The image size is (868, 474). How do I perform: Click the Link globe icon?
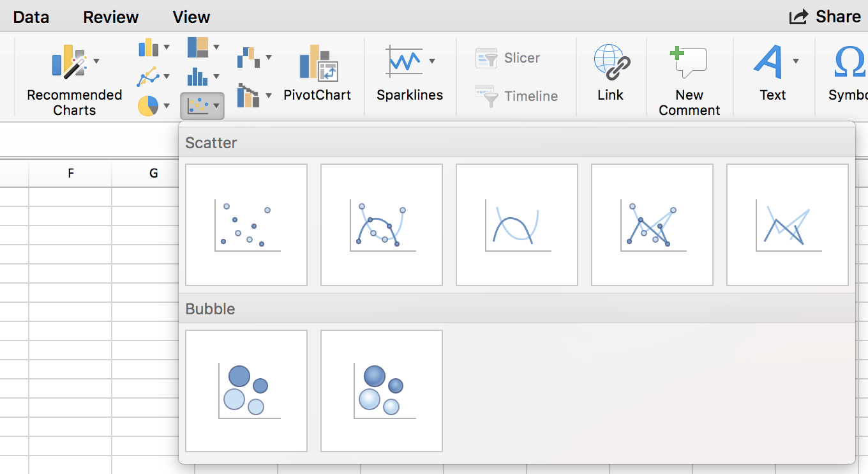click(610, 63)
